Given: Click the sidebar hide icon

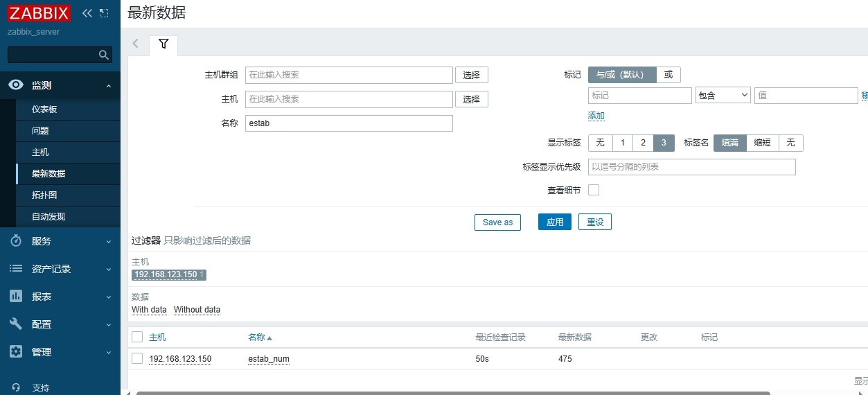Looking at the screenshot, I should pyautogui.click(x=104, y=13).
